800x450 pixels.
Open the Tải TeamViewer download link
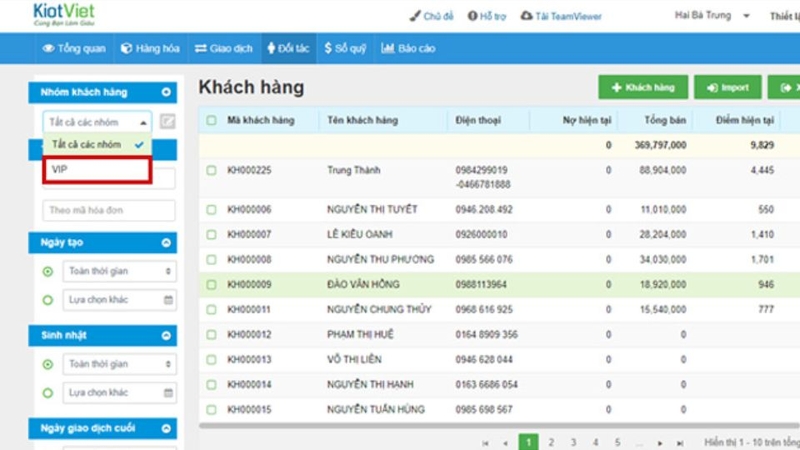(561, 16)
